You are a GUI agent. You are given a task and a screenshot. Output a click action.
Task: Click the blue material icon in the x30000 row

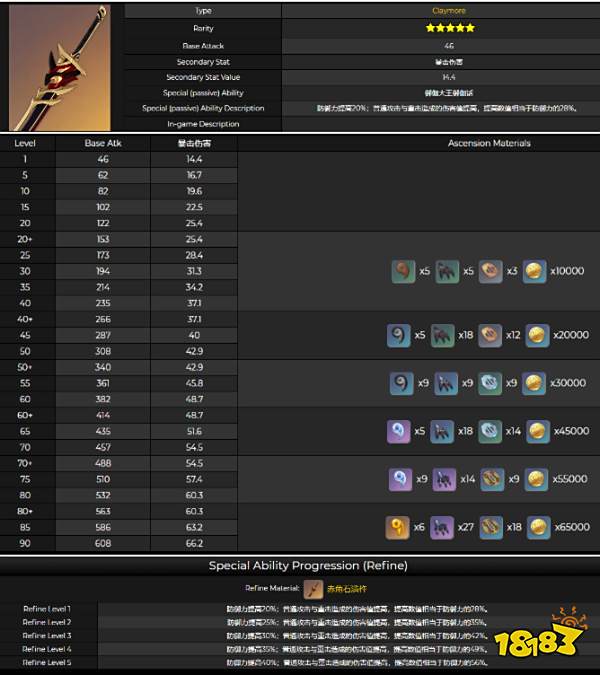[398, 383]
